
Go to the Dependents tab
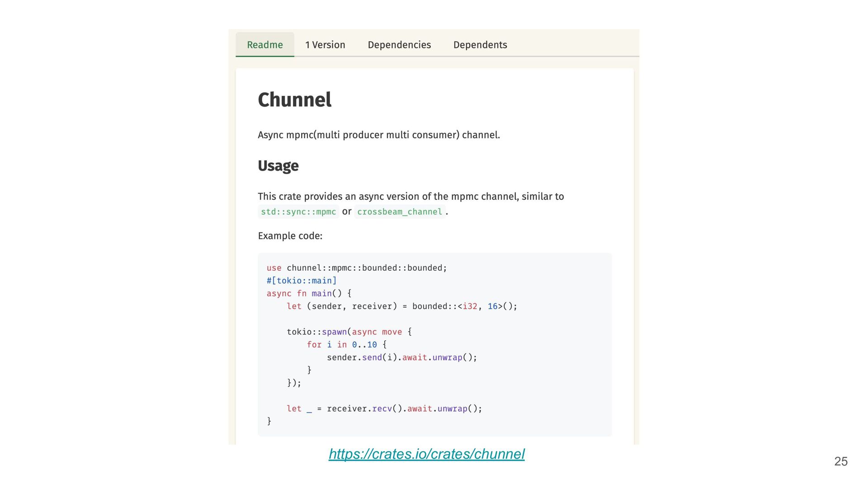[480, 45]
